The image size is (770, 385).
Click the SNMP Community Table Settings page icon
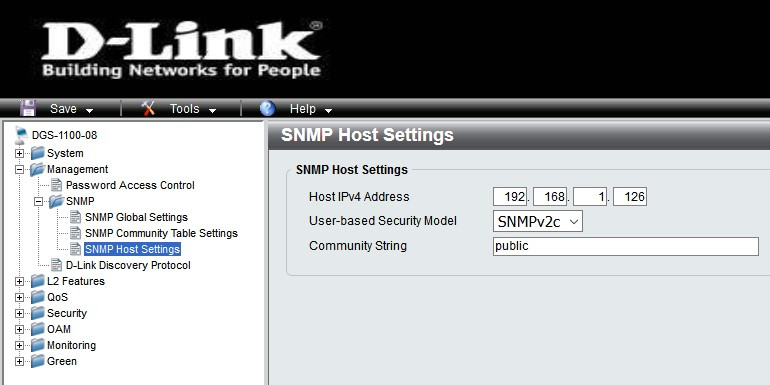pos(76,233)
